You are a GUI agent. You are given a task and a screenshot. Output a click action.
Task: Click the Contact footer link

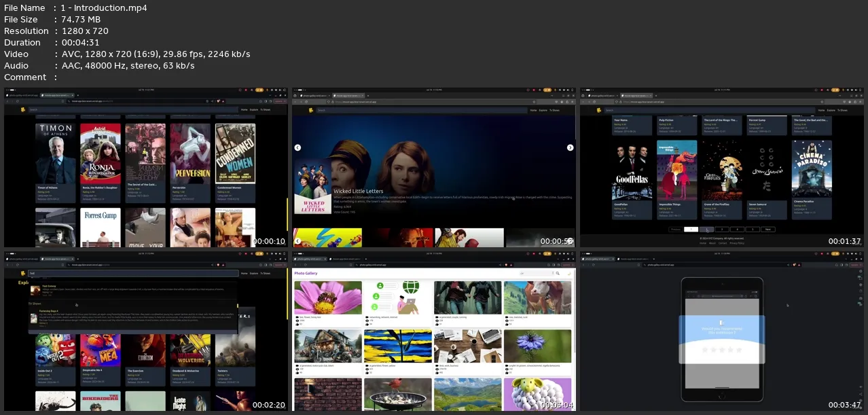[x=723, y=243]
